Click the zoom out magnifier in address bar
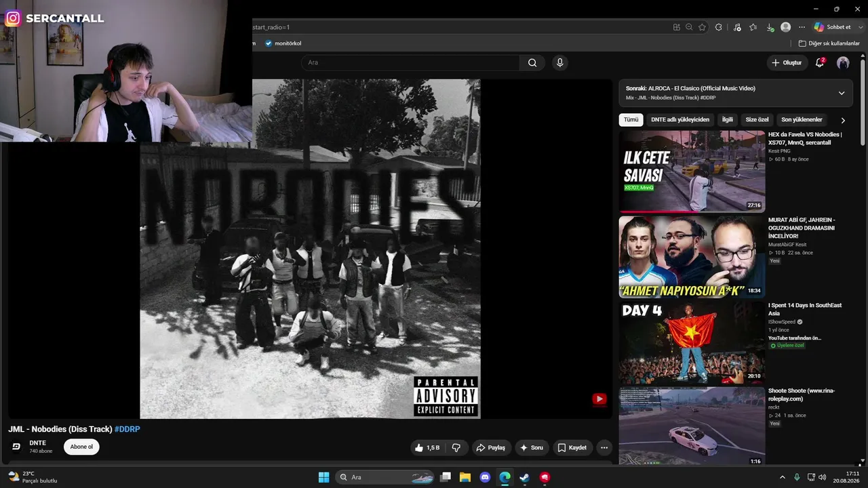Image resolution: width=868 pixels, height=488 pixels. click(689, 27)
